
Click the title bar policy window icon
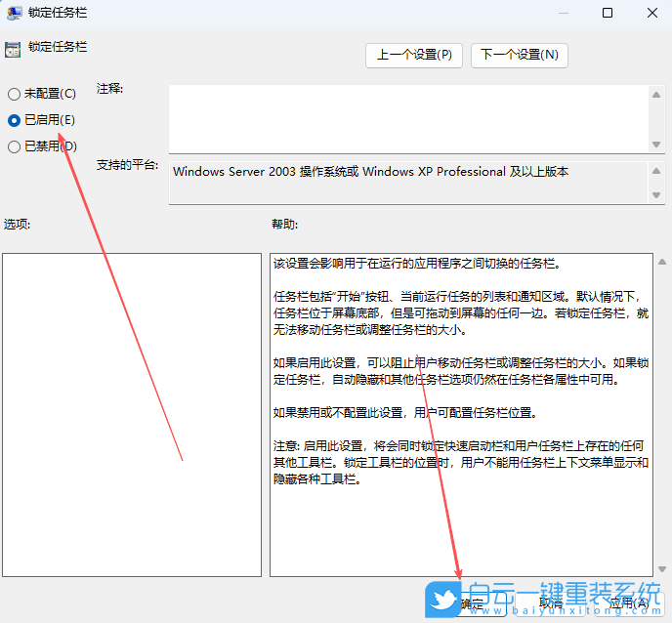click(x=14, y=14)
